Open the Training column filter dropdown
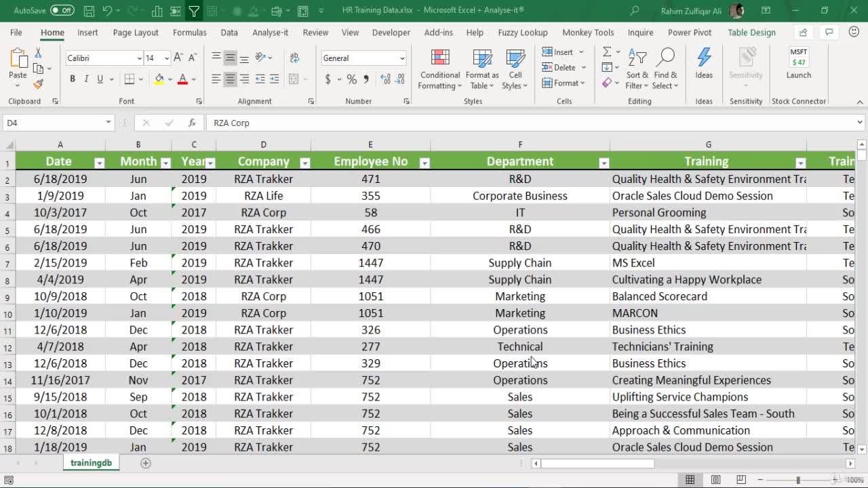Screen dimensions: 868x488 (800, 163)
